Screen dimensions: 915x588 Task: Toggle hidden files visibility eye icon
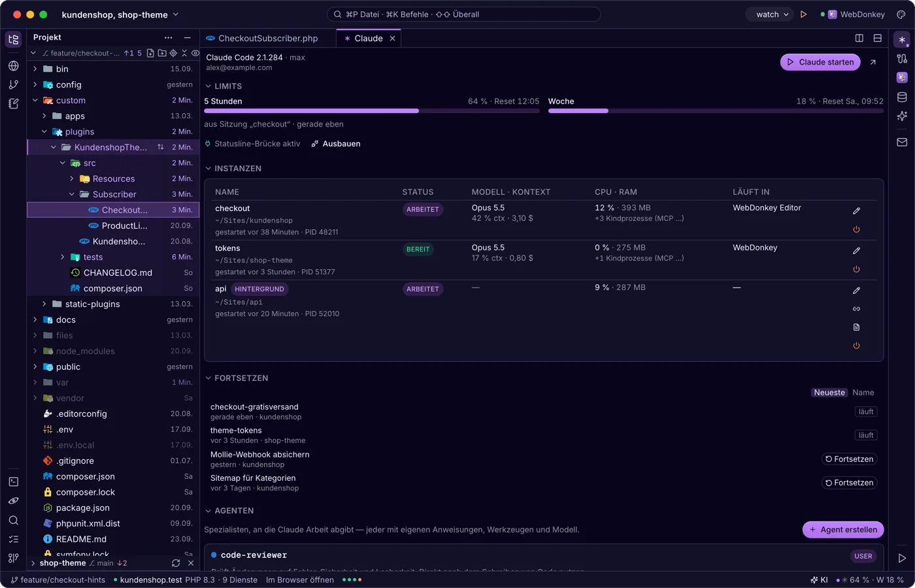point(195,53)
